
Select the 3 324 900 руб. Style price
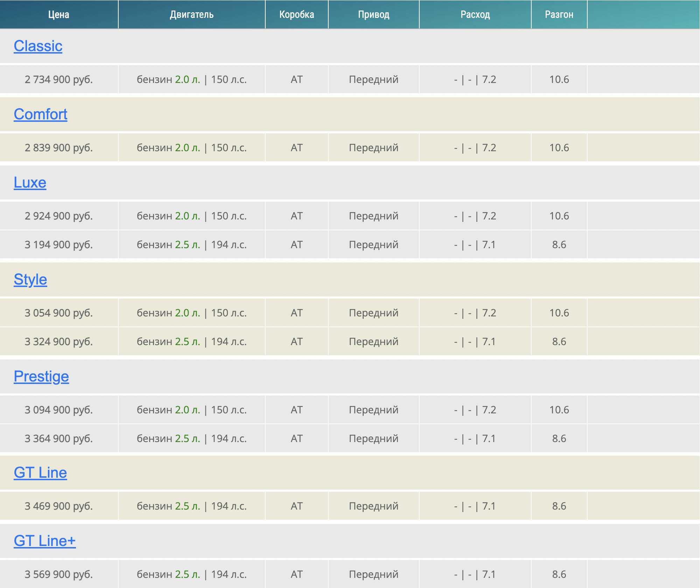58,342
